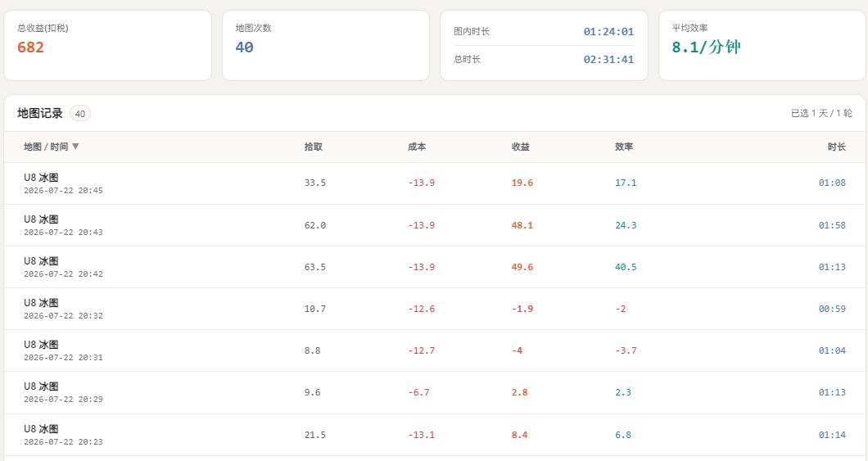Click income value -1.9
The image size is (868, 461).
pos(522,309)
